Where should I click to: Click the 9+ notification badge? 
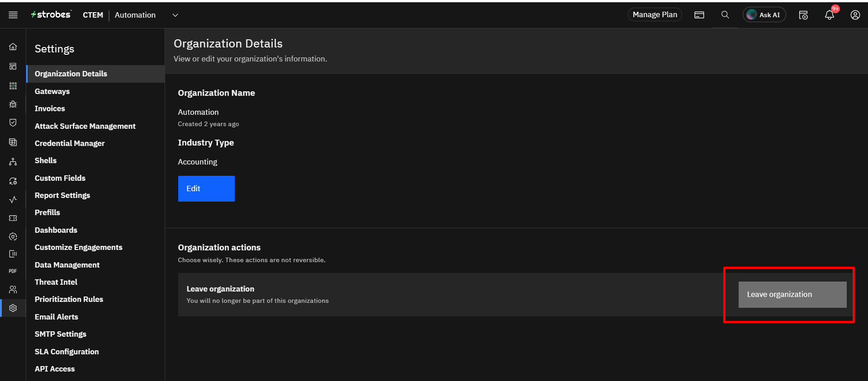835,9
